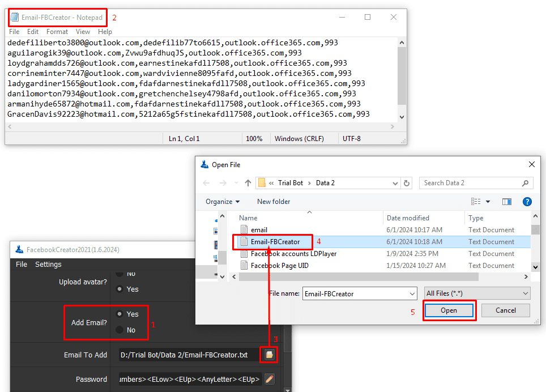Select Yes for Upload avatar
546x392 pixels.
click(x=120, y=289)
